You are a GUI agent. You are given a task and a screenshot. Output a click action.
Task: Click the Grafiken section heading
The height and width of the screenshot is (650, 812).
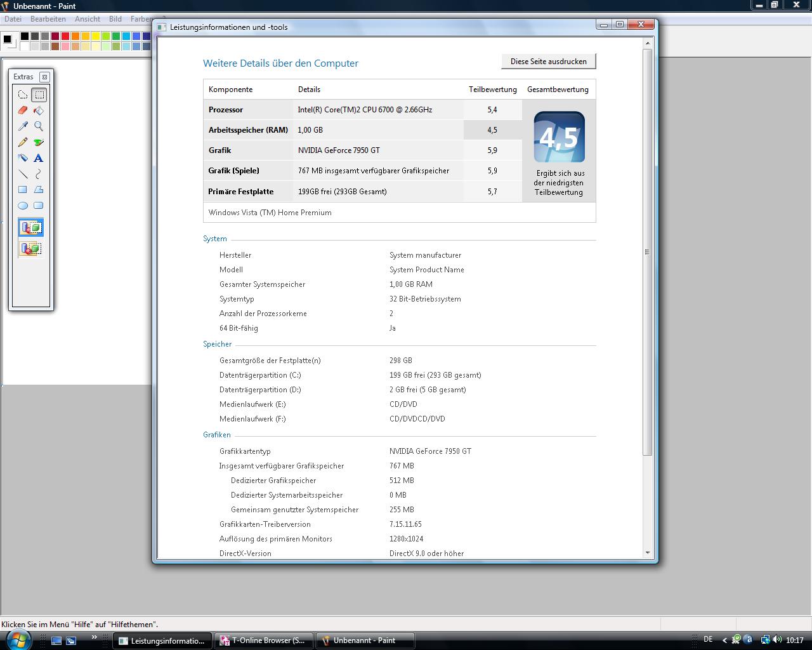coord(217,435)
